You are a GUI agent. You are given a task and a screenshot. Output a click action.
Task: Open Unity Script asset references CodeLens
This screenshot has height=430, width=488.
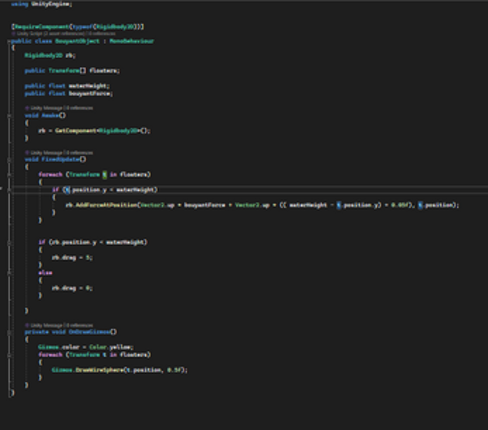pos(50,34)
